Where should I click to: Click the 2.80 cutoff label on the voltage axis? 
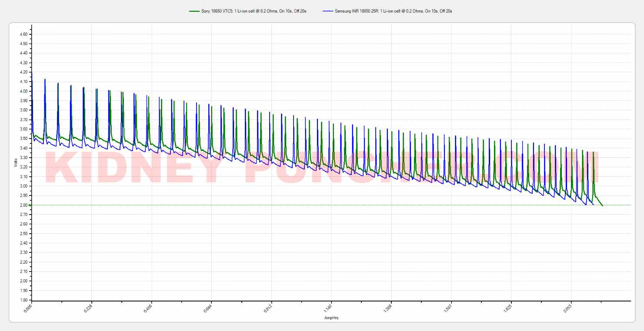(24, 205)
